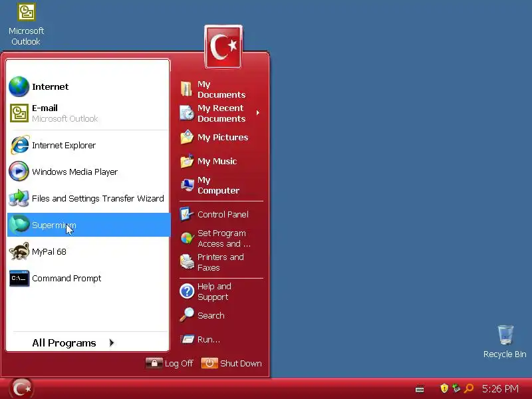Open Command Prompt icon in Start menu
This screenshot has height=399, width=532.
coord(19,278)
